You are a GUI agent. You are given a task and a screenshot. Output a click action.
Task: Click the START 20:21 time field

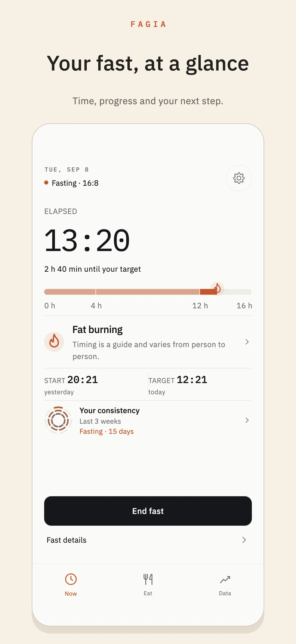[96, 385]
